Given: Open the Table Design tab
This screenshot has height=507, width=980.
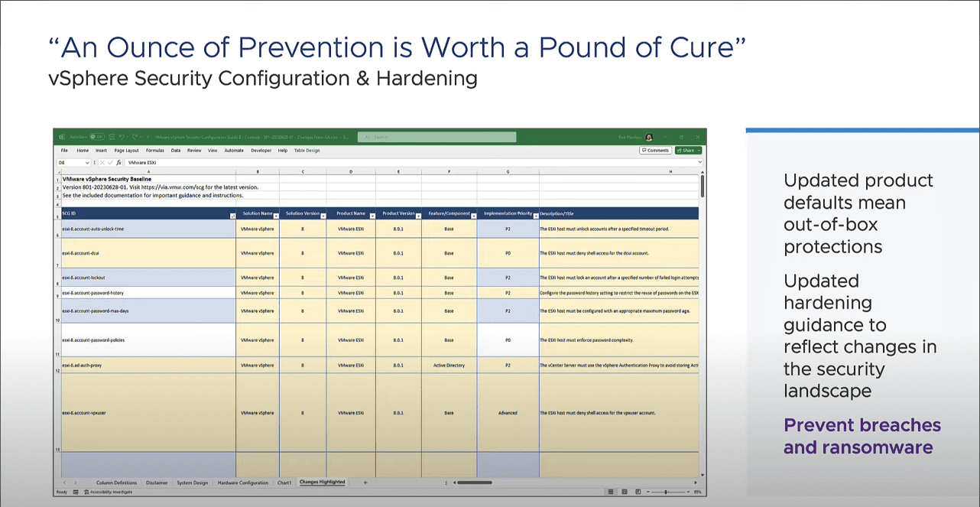Looking at the screenshot, I should [x=307, y=151].
